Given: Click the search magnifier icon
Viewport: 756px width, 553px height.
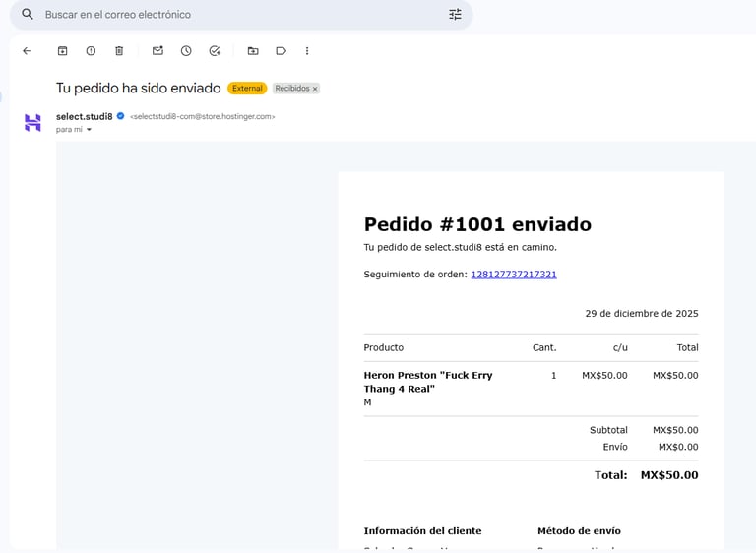Looking at the screenshot, I should 28,15.
